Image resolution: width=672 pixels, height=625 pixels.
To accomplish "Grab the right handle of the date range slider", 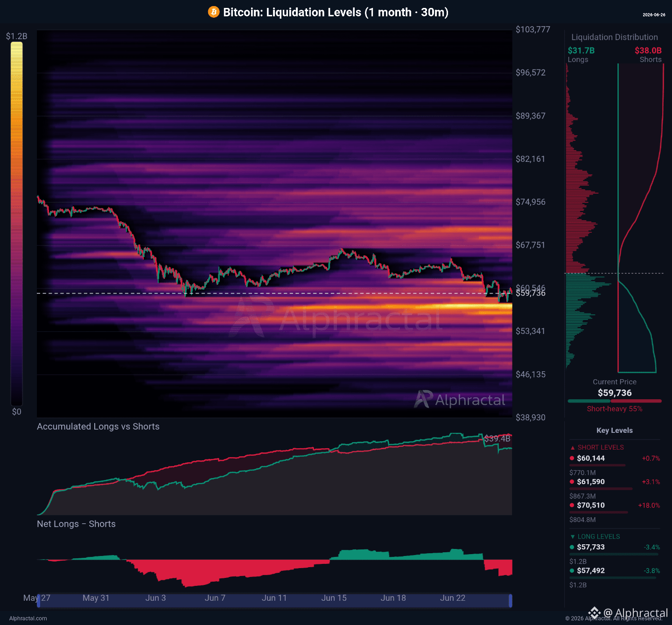I will tap(511, 600).
